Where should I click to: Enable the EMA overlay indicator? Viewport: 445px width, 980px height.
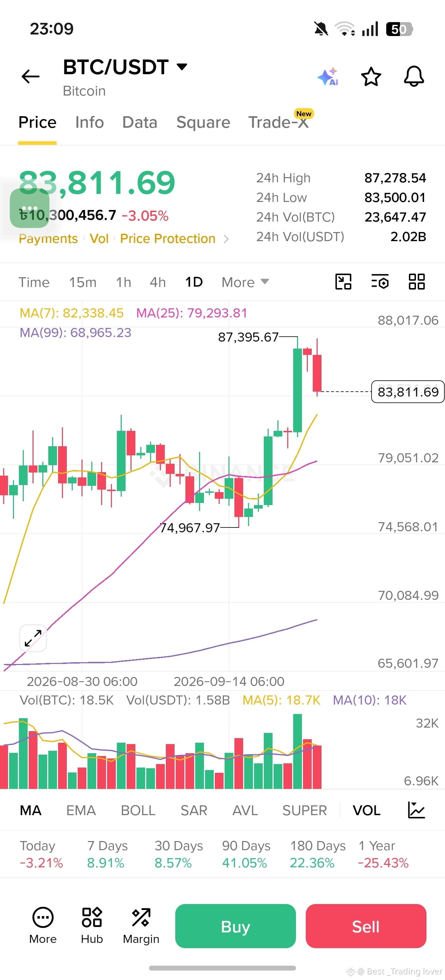click(81, 810)
